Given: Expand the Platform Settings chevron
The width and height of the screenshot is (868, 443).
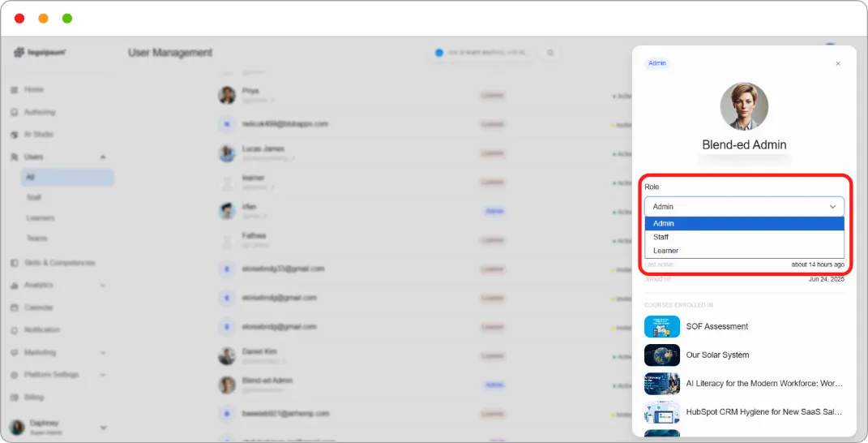Looking at the screenshot, I should [102, 376].
